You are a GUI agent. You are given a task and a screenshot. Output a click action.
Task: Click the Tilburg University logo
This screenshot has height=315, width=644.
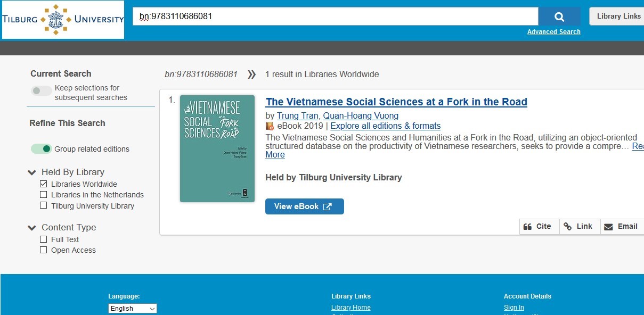click(x=63, y=20)
